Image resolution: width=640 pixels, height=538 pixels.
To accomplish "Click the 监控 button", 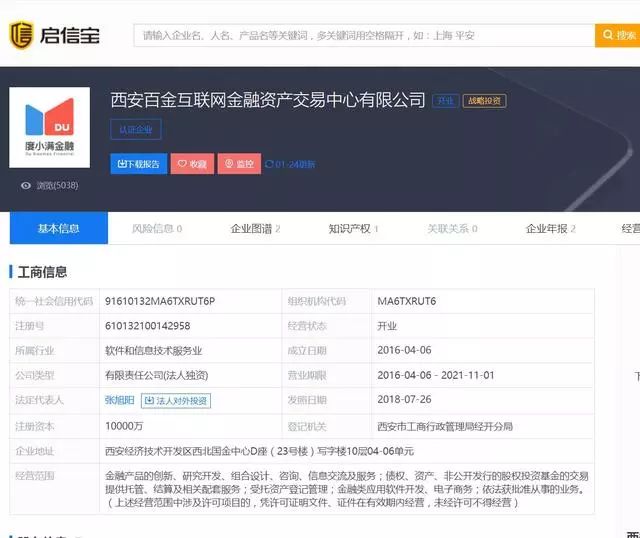I will pyautogui.click(x=239, y=164).
